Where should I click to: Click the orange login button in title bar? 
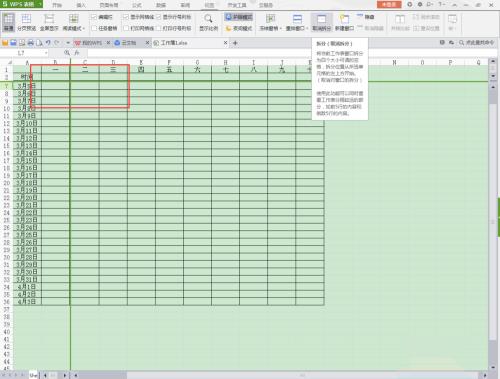pyautogui.click(x=389, y=4)
